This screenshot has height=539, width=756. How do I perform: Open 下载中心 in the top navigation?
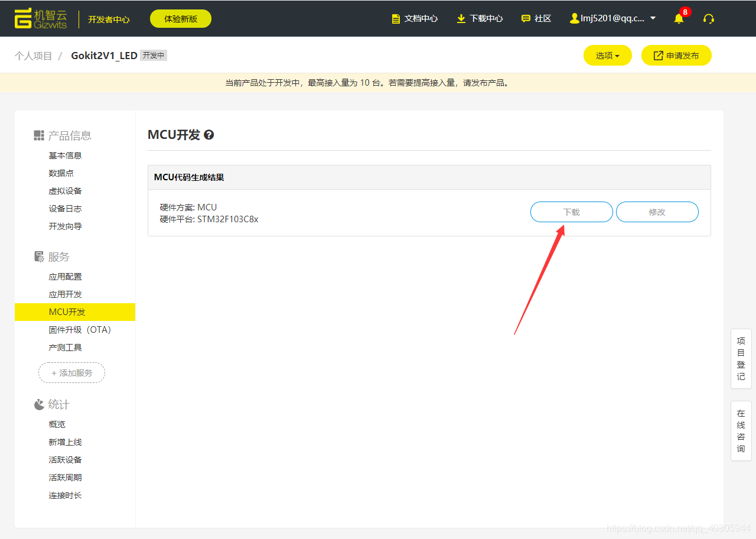pos(480,18)
